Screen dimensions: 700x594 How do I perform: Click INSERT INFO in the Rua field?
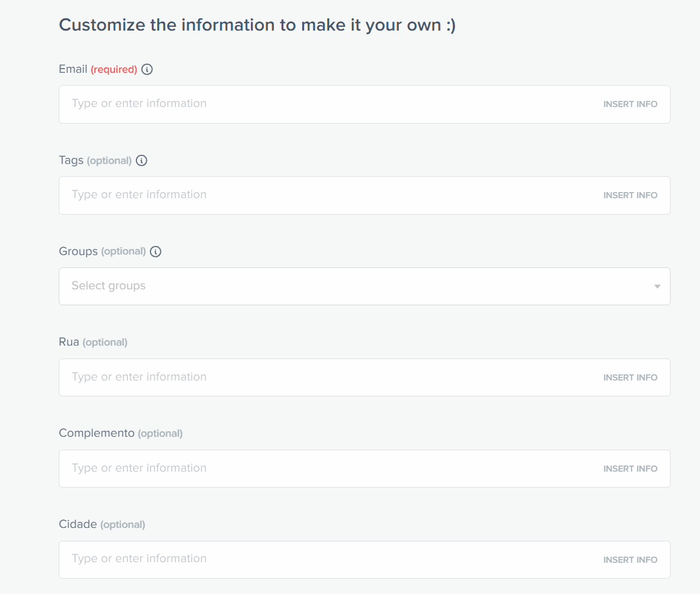tap(630, 377)
